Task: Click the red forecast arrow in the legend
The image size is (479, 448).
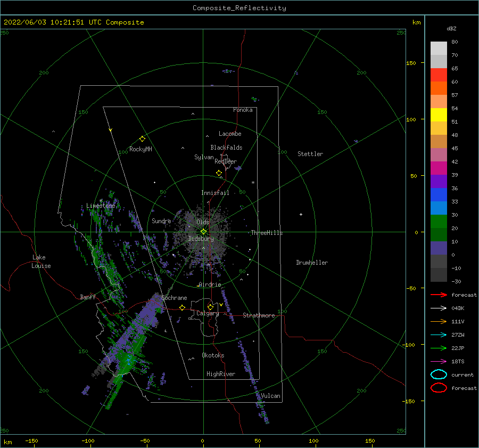Action: pyautogui.click(x=439, y=295)
